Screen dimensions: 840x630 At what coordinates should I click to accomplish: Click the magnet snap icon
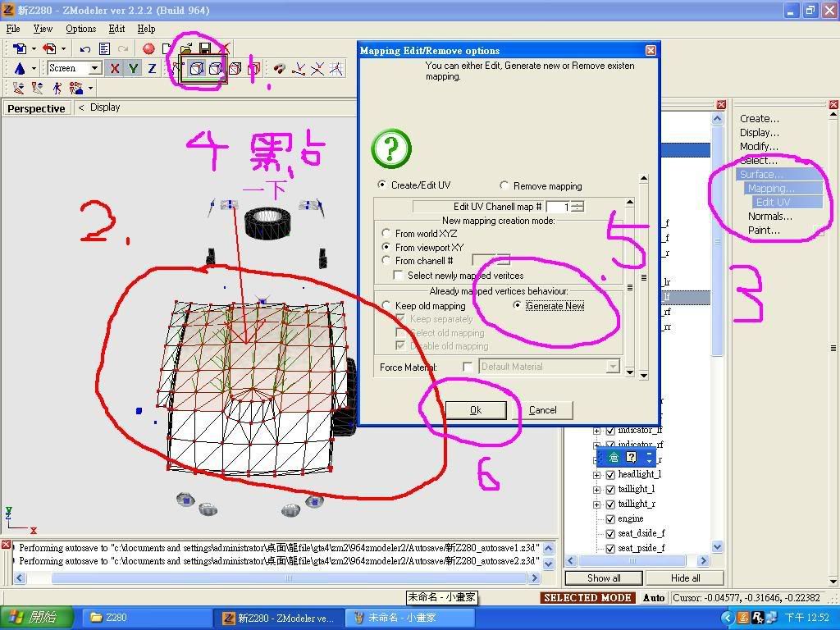tap(280, 69)
